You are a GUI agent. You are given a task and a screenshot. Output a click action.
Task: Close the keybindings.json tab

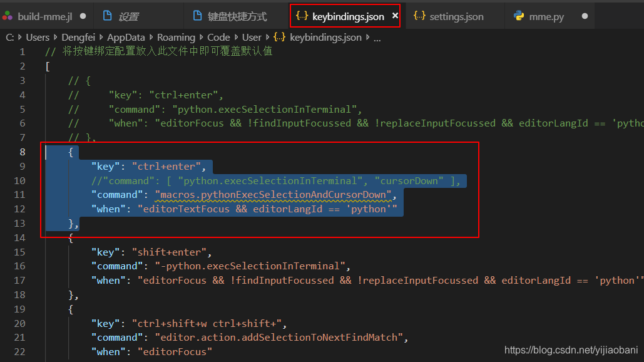394,16
